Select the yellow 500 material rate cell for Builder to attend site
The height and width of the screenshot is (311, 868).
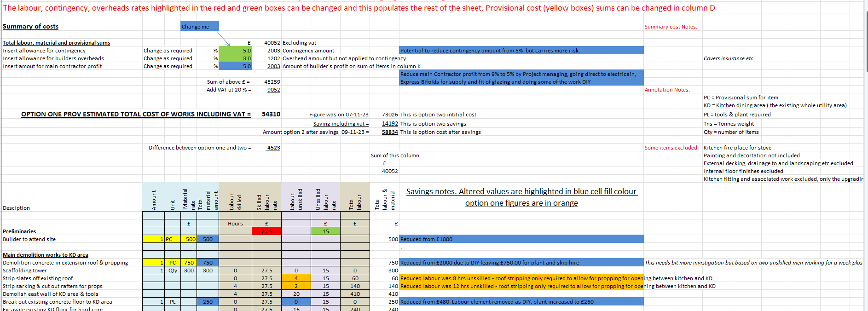189,239
